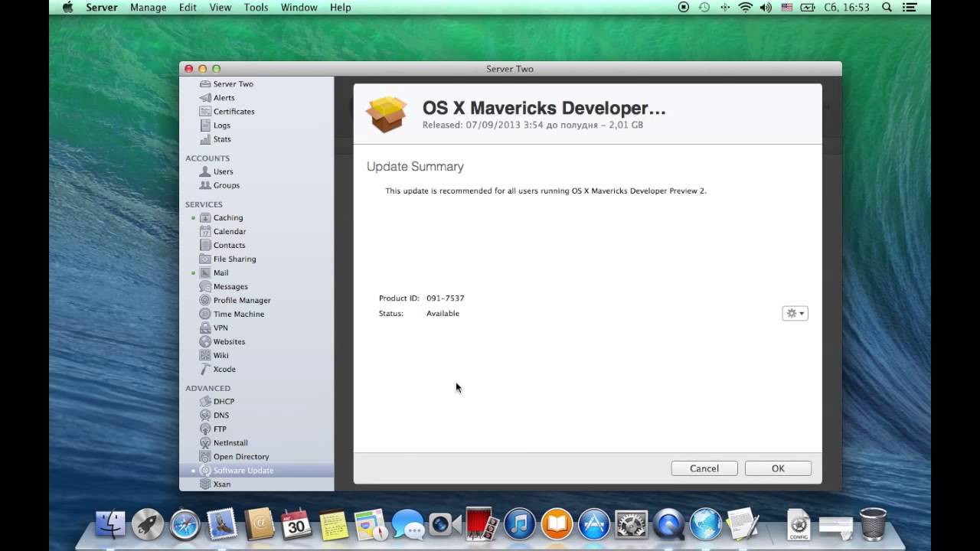
Task: Open the Profile Manager service
Action: click(x=234, y=300)
